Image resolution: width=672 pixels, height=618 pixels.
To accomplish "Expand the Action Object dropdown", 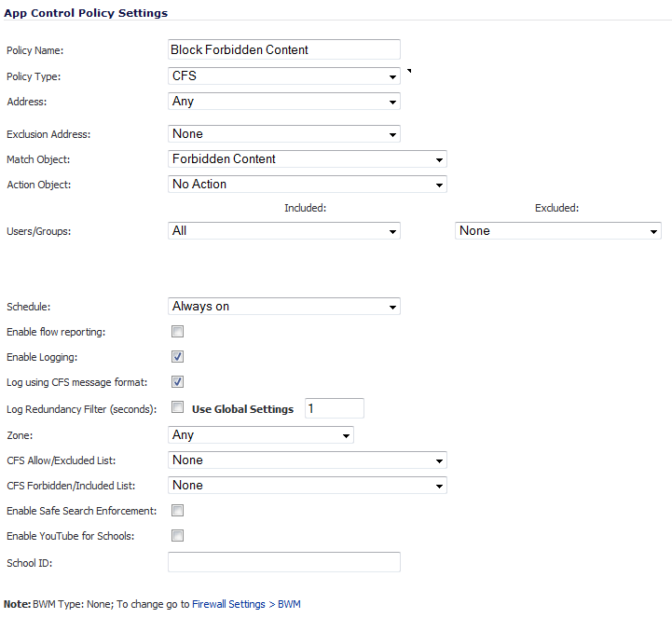I will point(308,185).
